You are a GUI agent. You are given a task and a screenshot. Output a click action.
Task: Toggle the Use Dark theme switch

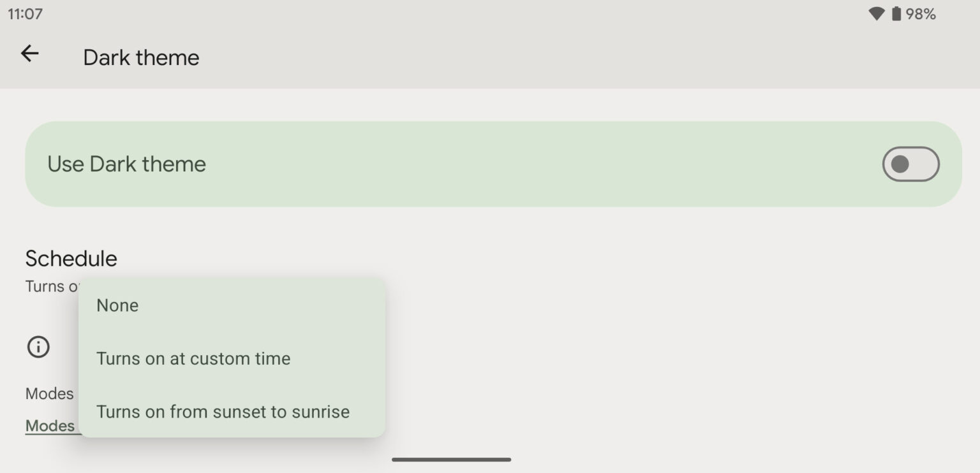910,164
